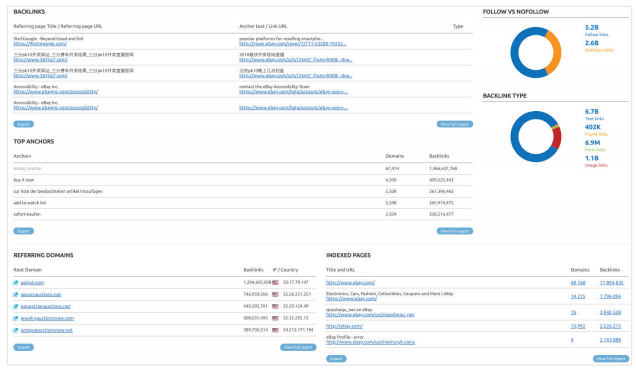Image resolution: width=636 pixels, height=368 pixels.
Task: Open the jewelryauctionsnow.com domain link
Action: (47, 319)
